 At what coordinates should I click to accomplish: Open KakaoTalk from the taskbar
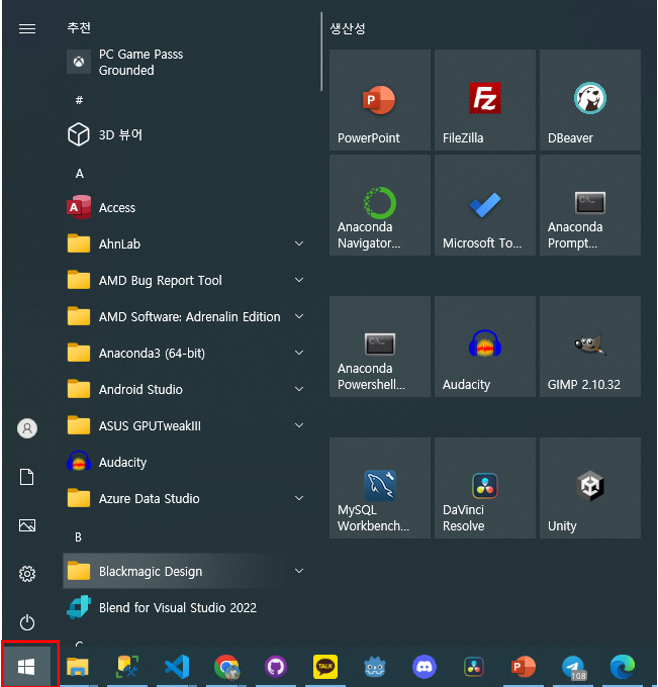click(x=325, y=667)
